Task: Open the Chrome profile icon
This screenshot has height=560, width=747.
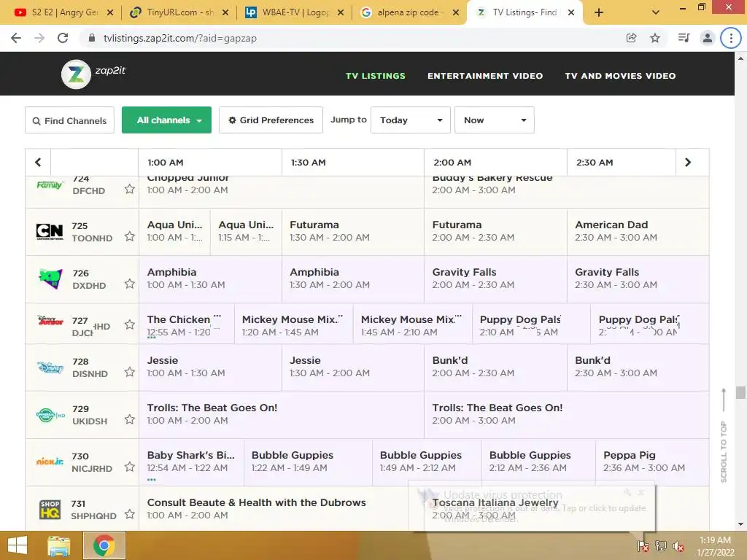Action: 708,38
